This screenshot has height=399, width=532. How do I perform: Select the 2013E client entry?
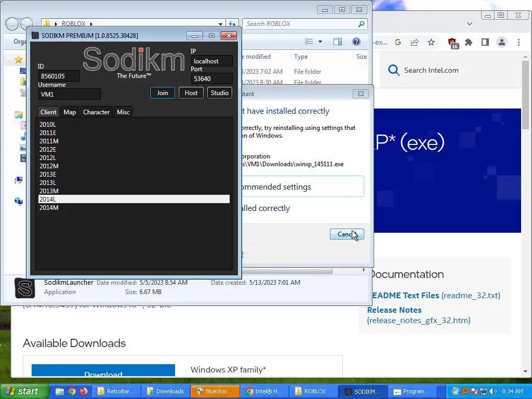pyautogui.click(x=134, y=175)
